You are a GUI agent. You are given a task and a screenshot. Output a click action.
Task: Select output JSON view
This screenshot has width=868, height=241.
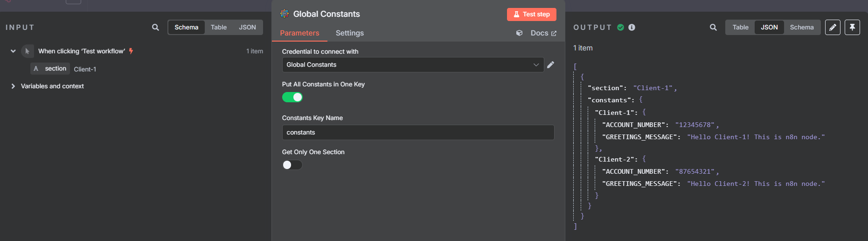click(x=769, y=28)
